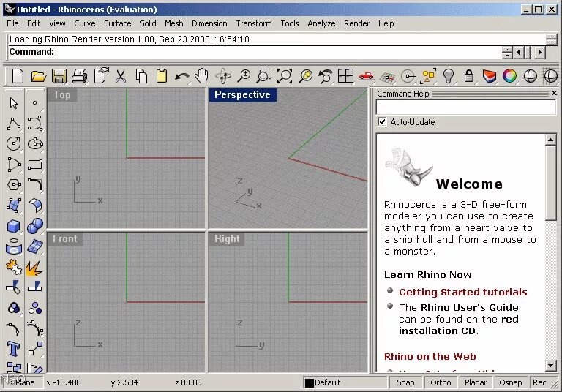562x392 pixels.
Task: Click the color wheel icon
Action: click(509, 76)
